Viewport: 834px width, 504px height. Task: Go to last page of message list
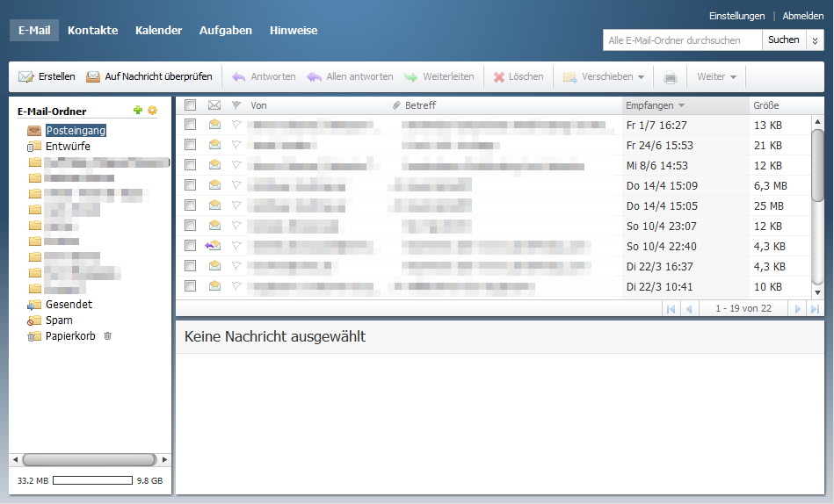point(815,308)
